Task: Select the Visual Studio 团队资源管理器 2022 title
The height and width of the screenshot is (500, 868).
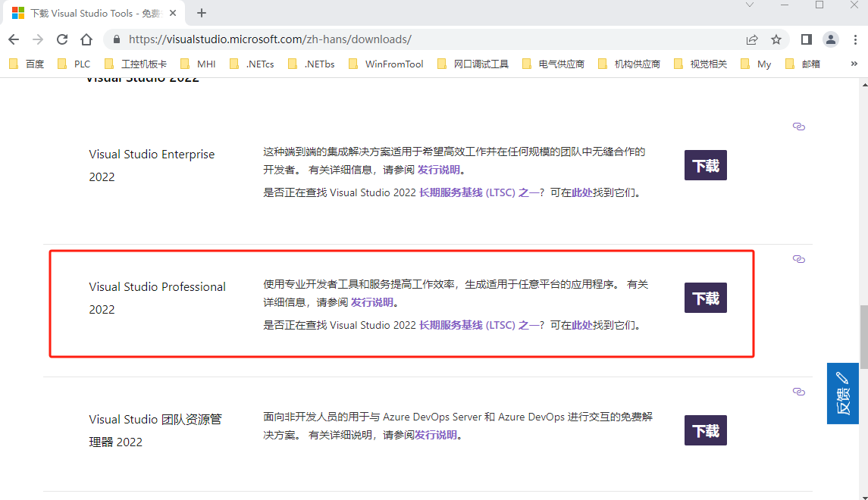Action: click(155, 430)
